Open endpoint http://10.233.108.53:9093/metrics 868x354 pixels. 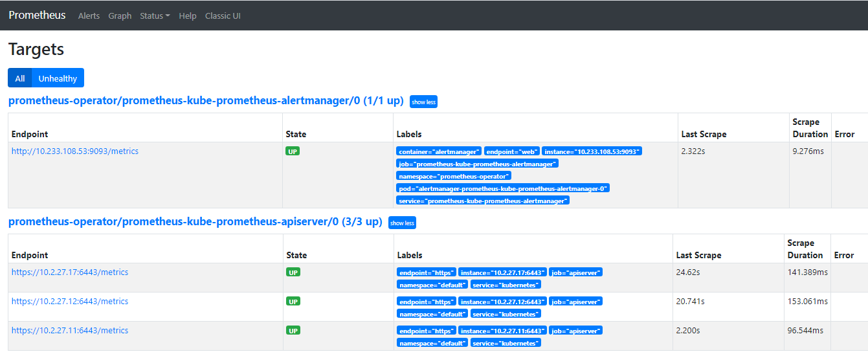click(x=75, y=151)
